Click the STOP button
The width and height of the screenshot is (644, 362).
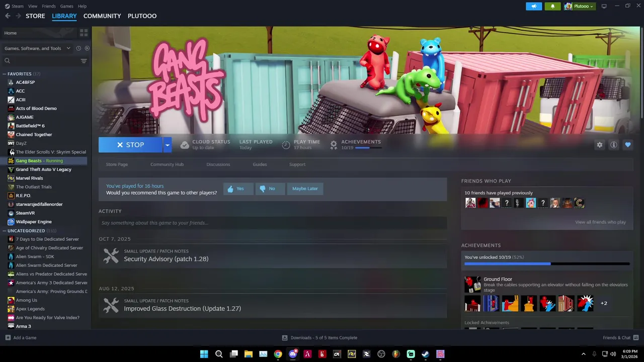[x=130, y=145]
